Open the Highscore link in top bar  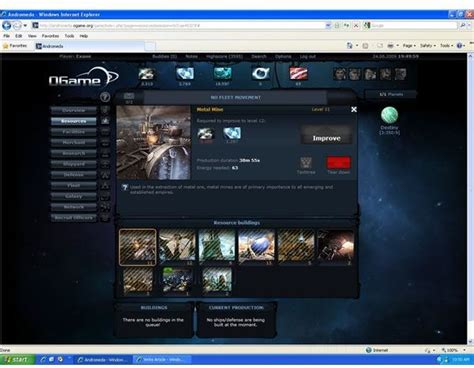224,57
